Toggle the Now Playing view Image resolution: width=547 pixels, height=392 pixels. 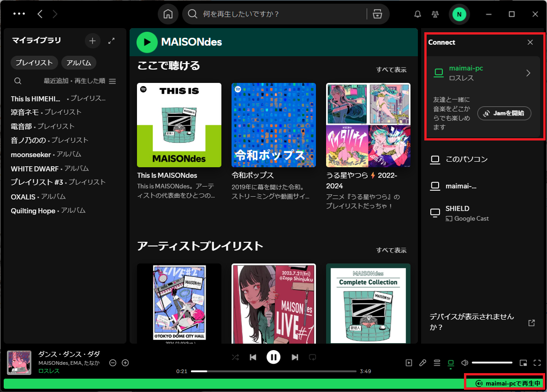(409, 363)
